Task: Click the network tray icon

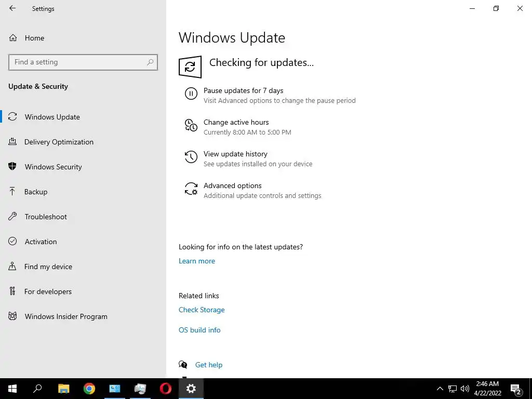Action: [x=453, y=389]
